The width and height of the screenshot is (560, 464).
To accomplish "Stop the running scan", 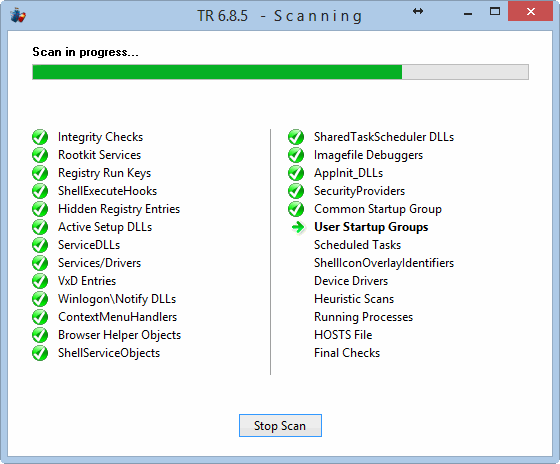I will pyautogui.click(x=280, y=425).
